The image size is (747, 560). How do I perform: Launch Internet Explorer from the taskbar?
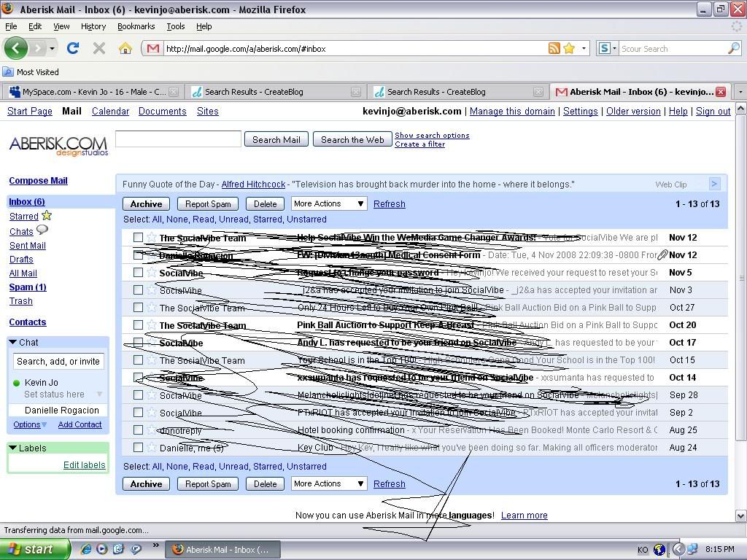[x=86, y=549]
